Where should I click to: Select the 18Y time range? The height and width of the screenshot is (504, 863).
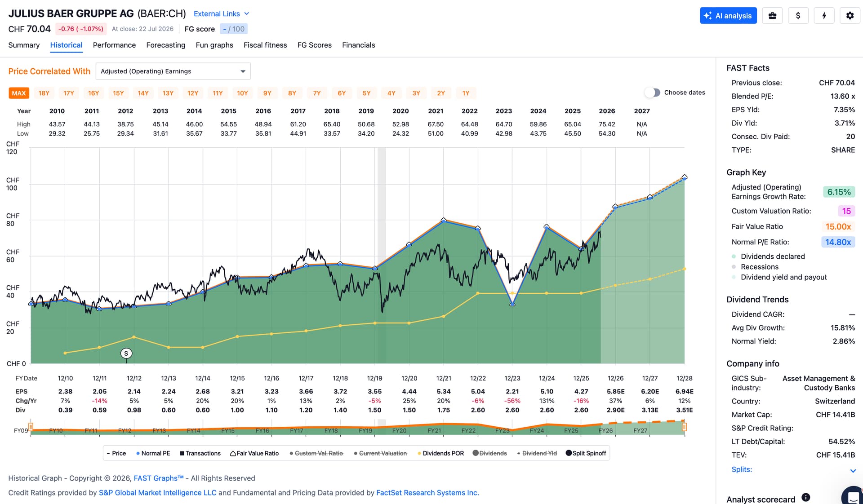44,93
